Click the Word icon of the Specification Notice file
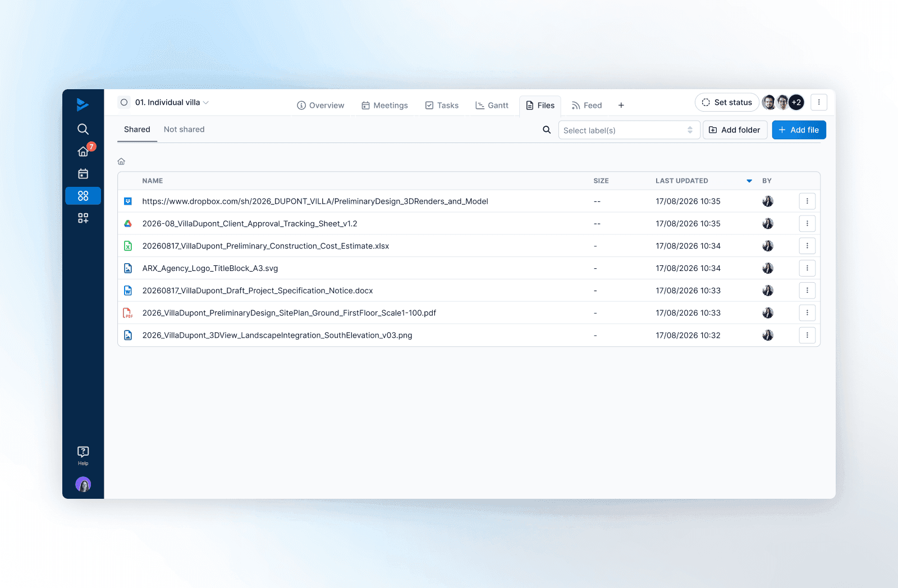Image resolution: width=898 pixels, height=588 pixels. (x=128, y=291)
